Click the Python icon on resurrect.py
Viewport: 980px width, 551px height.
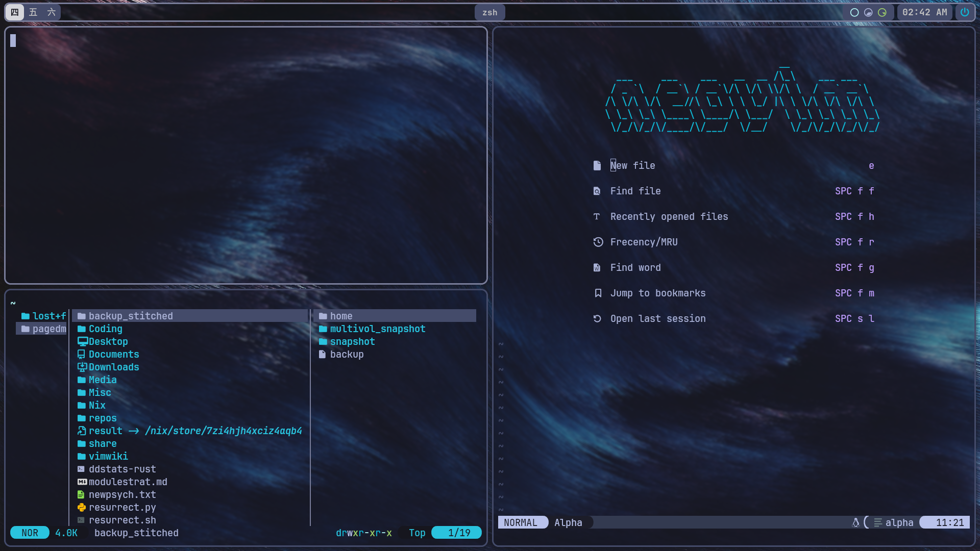82,507
